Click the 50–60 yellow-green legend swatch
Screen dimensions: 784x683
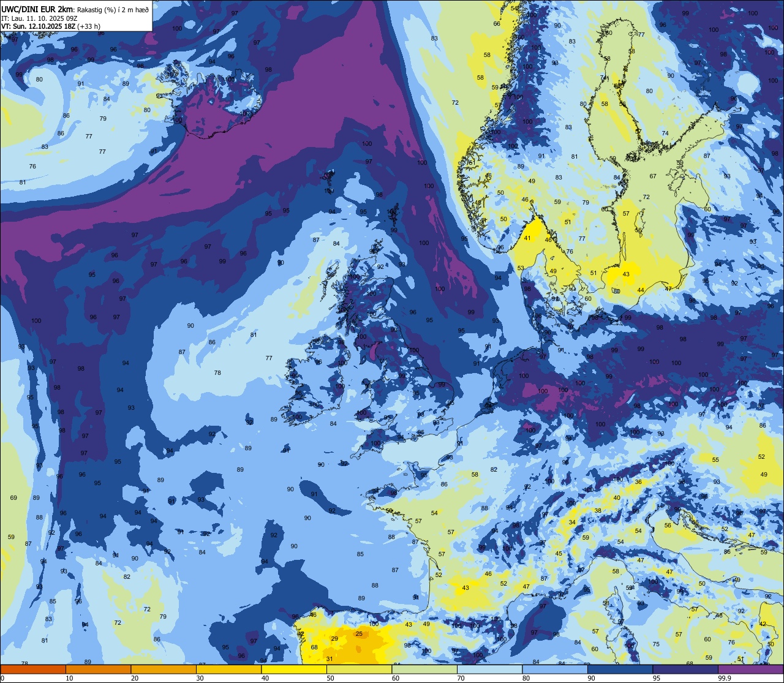[359, 669]
